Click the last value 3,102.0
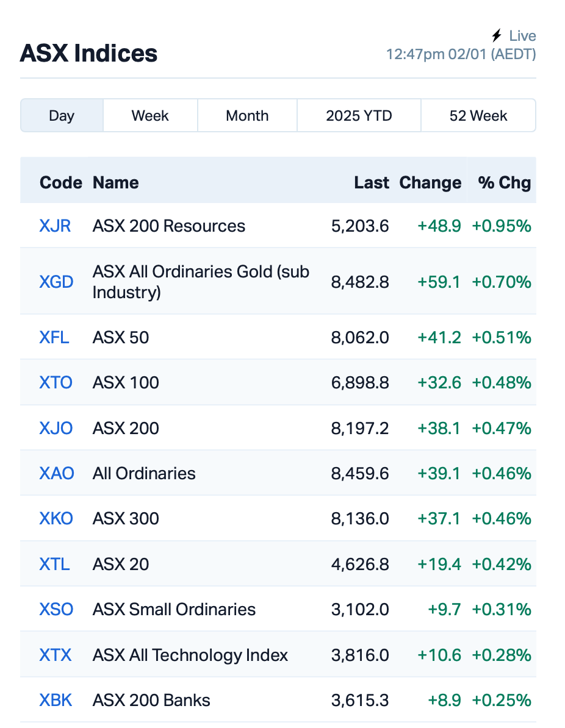Viewport: 565px width, 728px height. coord(360,609)
